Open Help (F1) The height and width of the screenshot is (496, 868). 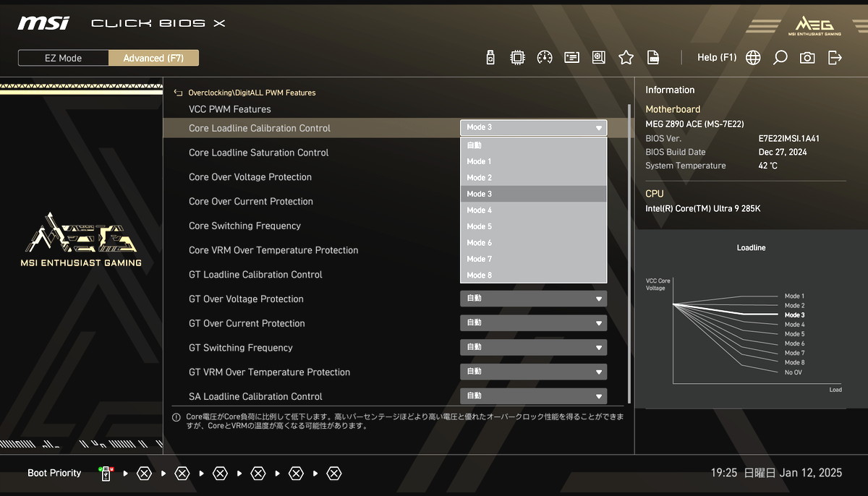coord(717,58)
